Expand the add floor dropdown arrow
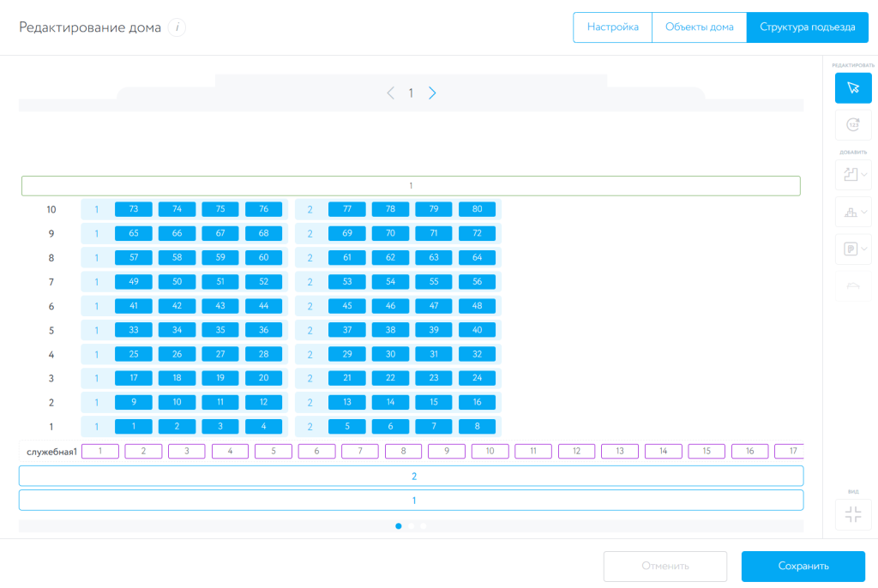 pos(864,175)
